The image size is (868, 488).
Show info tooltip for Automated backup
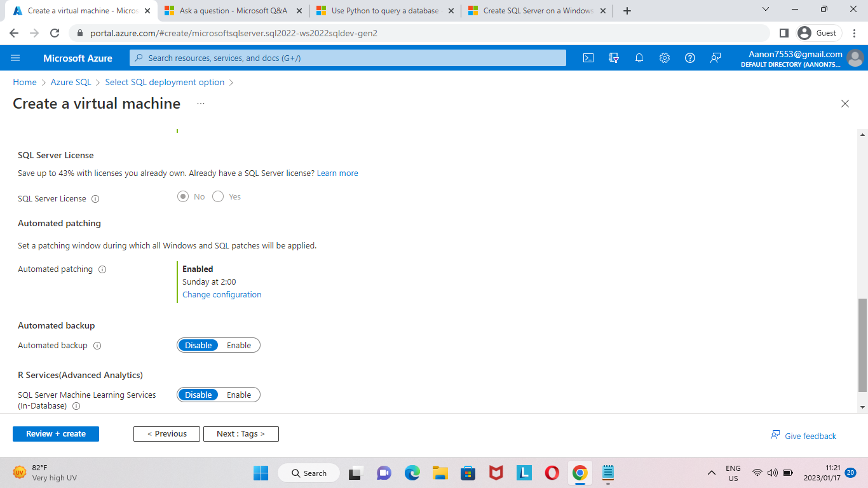(x=97, y=346)
